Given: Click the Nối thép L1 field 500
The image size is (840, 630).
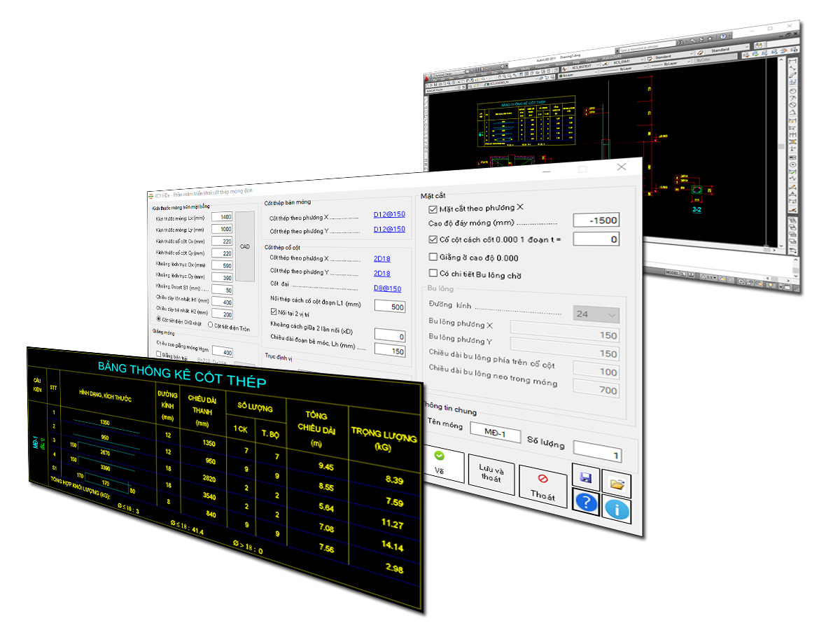Looking at the screenshot, I should (x=390, y=307).
